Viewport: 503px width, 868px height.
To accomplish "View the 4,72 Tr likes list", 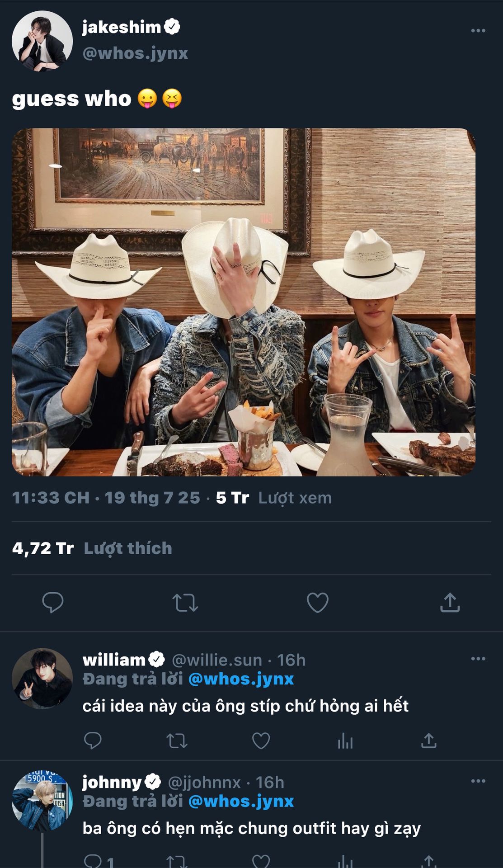I will (x=92, y=548).
